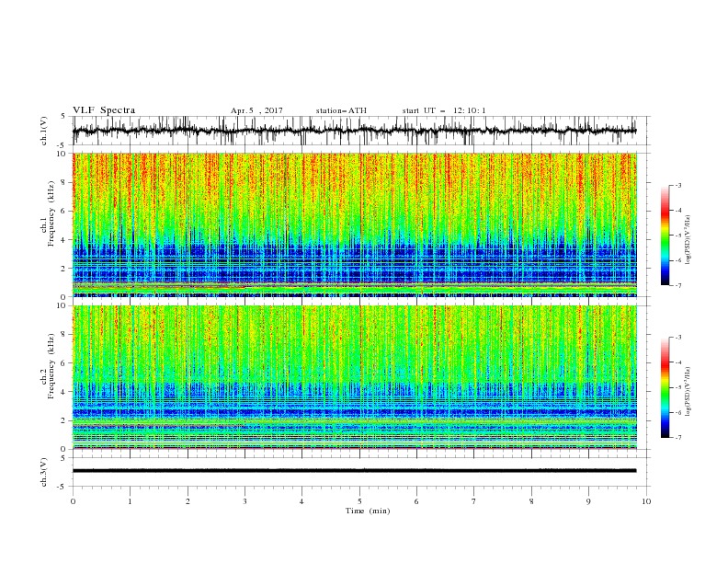The width and height of the screenshot is (728, 563).
Task: Click the "8" tick on the time axis
Action: coord(531,501)
